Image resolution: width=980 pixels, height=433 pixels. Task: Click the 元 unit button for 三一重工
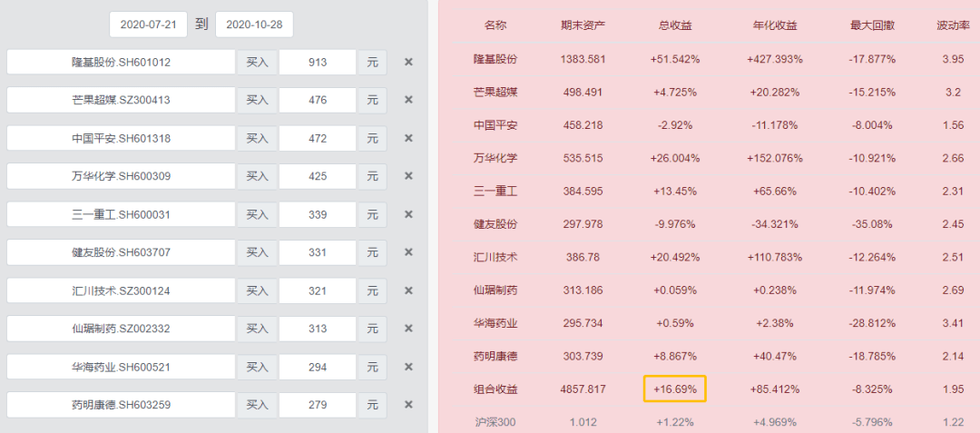(x=373, y=214)
